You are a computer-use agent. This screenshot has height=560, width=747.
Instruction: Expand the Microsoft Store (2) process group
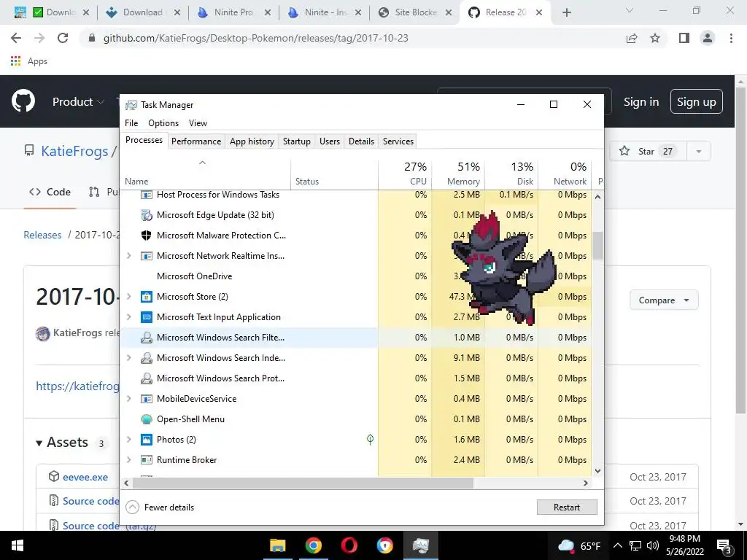click(x=128, y=297)
